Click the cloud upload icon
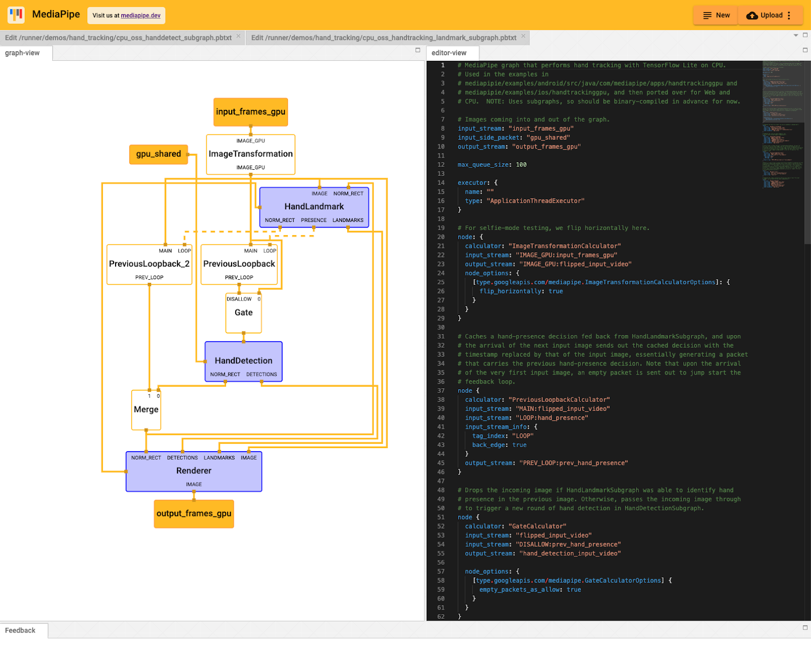This screenshot has height=672, width=811. (x=752, y=16)
